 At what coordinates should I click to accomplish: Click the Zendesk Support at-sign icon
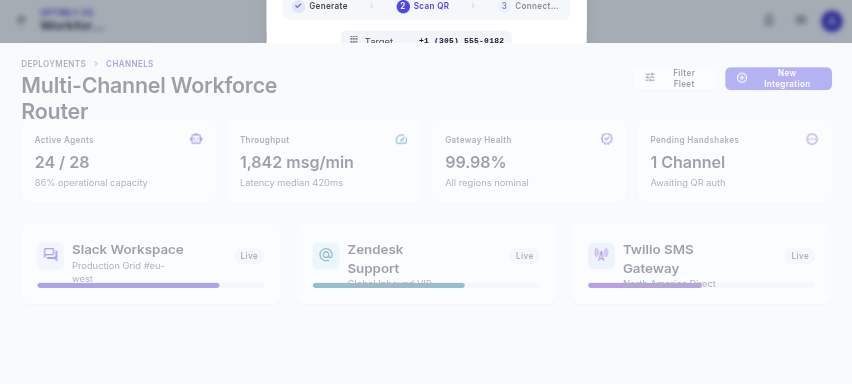pyautogui.click(x=326, y=256)
